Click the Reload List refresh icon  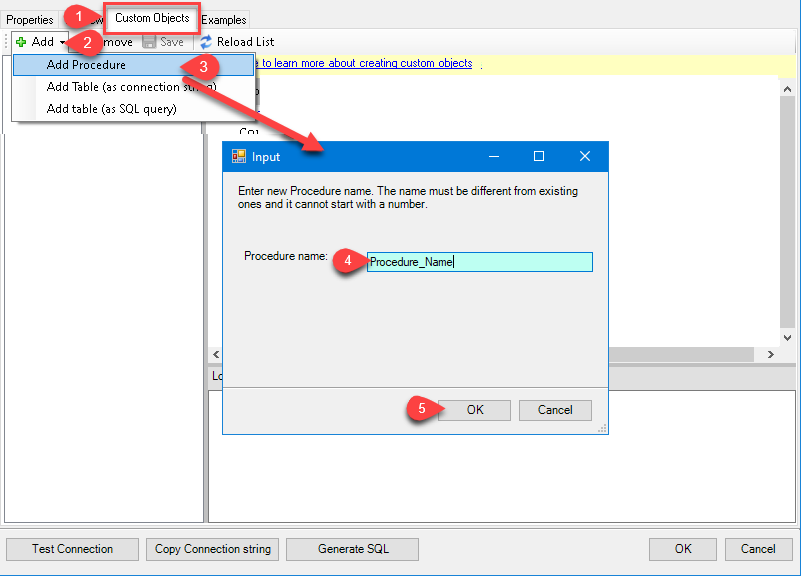(x=206, y=42)
